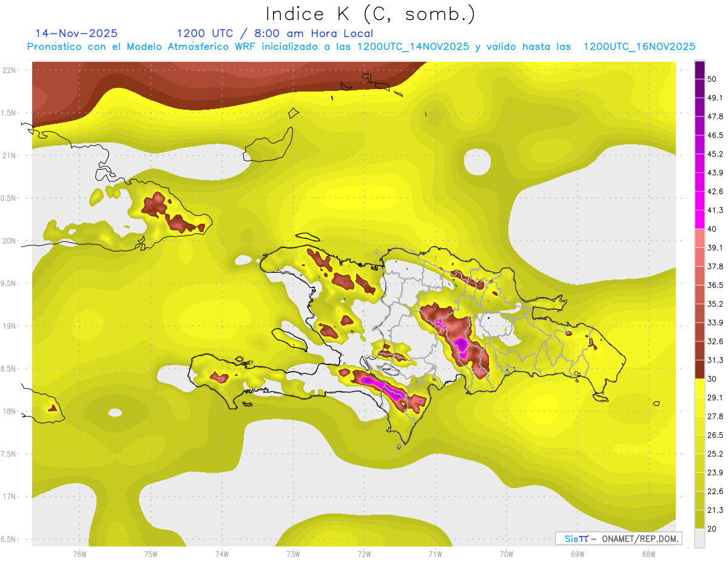This screenshot has height=562, width=728.
Task: Click the '72W' longitude label
Action: [x=364, y=554]
